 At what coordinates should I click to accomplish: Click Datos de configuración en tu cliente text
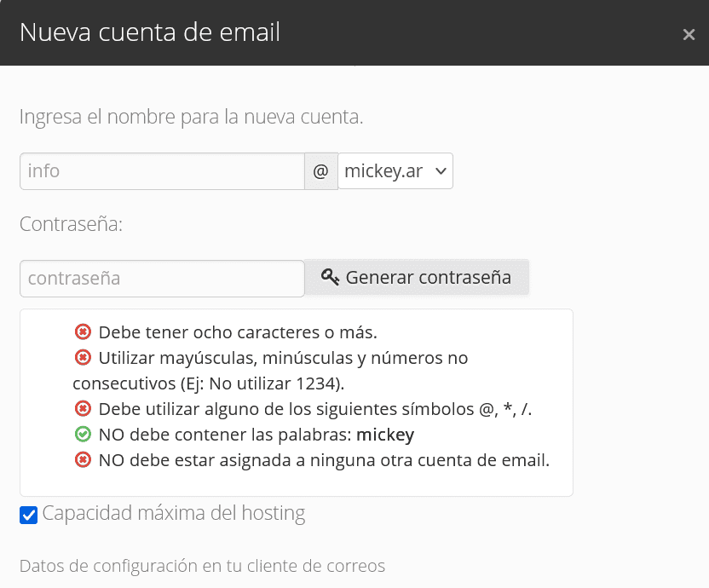[202, 566]
